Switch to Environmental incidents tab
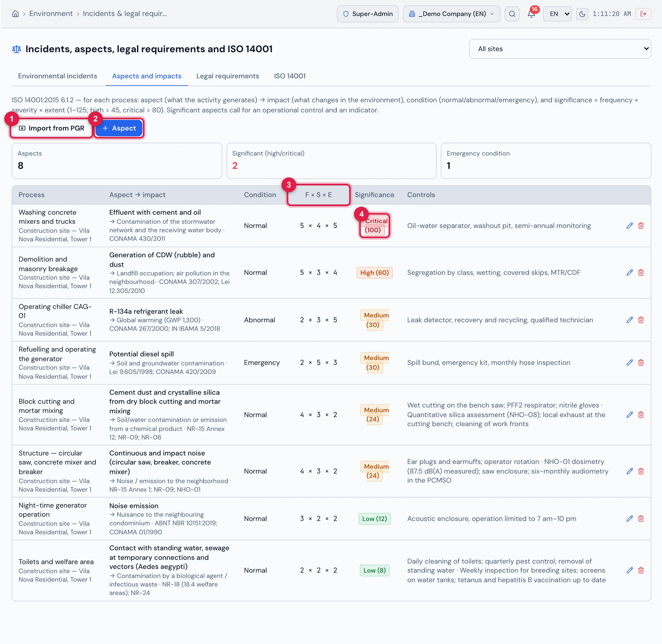 click(58, 76)
